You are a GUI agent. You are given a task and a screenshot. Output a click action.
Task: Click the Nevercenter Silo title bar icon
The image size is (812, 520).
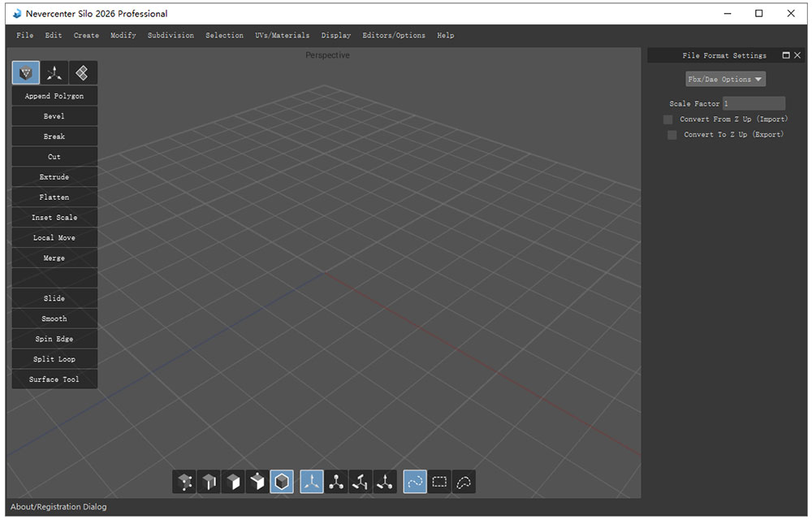click(x=17, y=14)
